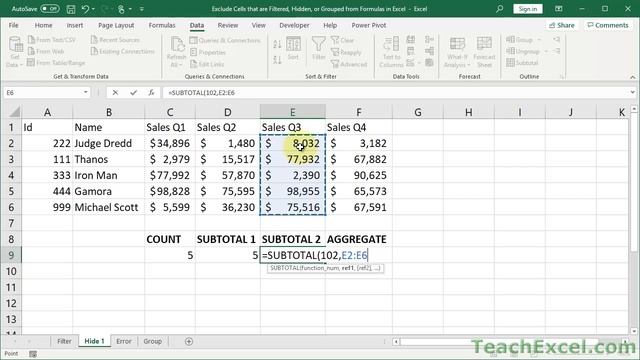Click the Sort A to Z icon
640x360 pixels.
point(277,45)
